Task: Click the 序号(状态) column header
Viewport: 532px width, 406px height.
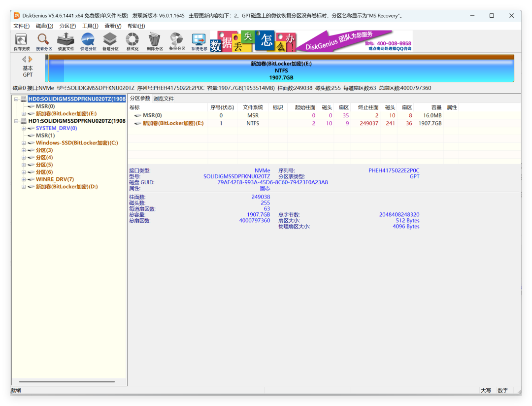Action: click(222, 107)
